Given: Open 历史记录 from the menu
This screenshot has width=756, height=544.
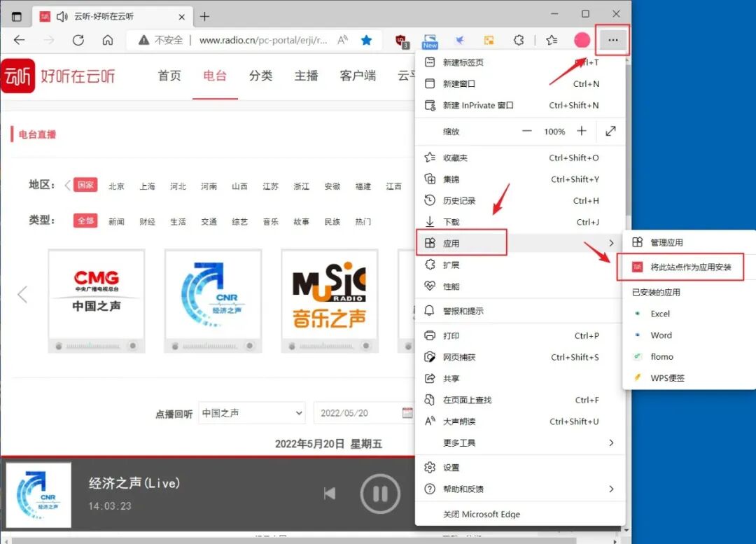Looking at the screenshot, I should 519,201.
